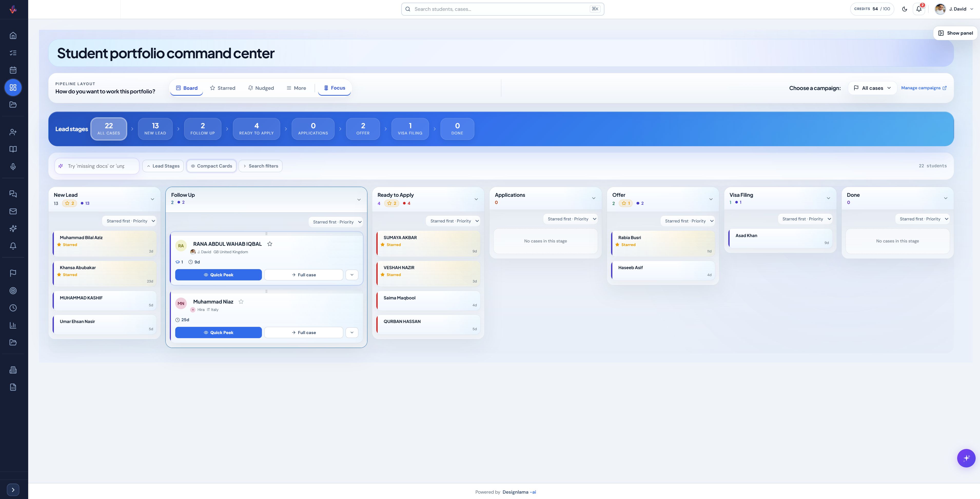Open the add-user icon in sidebar

13,132
